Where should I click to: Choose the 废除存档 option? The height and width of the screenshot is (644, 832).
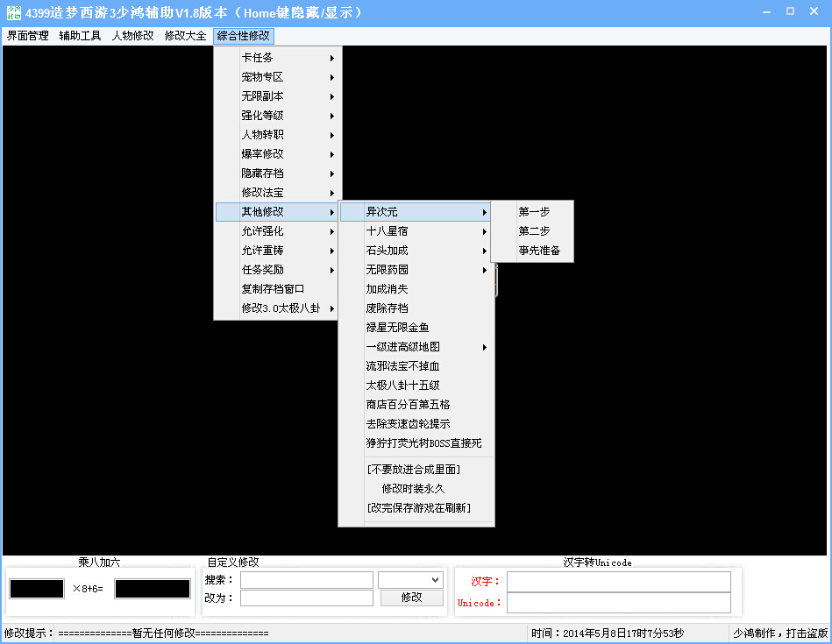(x=416, y=308)
